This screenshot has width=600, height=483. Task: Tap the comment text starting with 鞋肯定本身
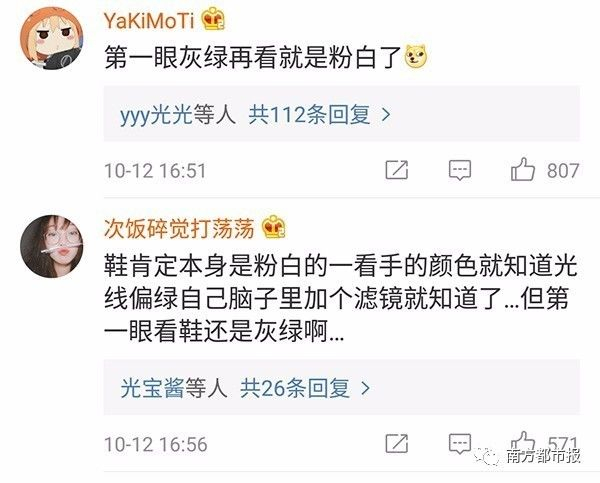click(341, 298)
